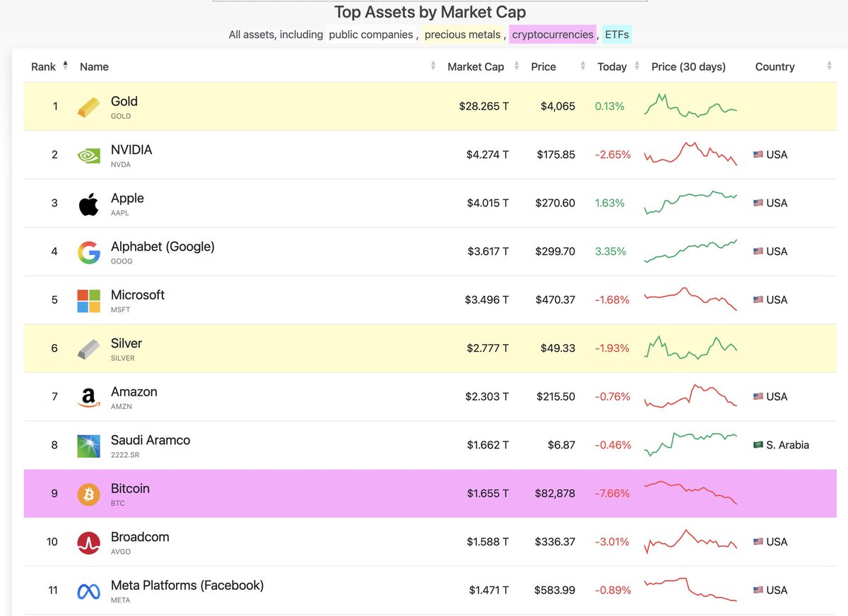Image resolution: width=848 pixels, height=616 pixels.
Task: Toggle the precious metals filter
Action: 463,35
